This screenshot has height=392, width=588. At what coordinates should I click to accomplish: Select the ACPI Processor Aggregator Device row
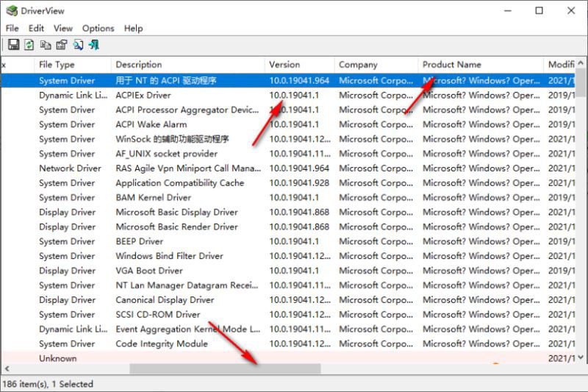pyautogui.click(x=288, y=110)
